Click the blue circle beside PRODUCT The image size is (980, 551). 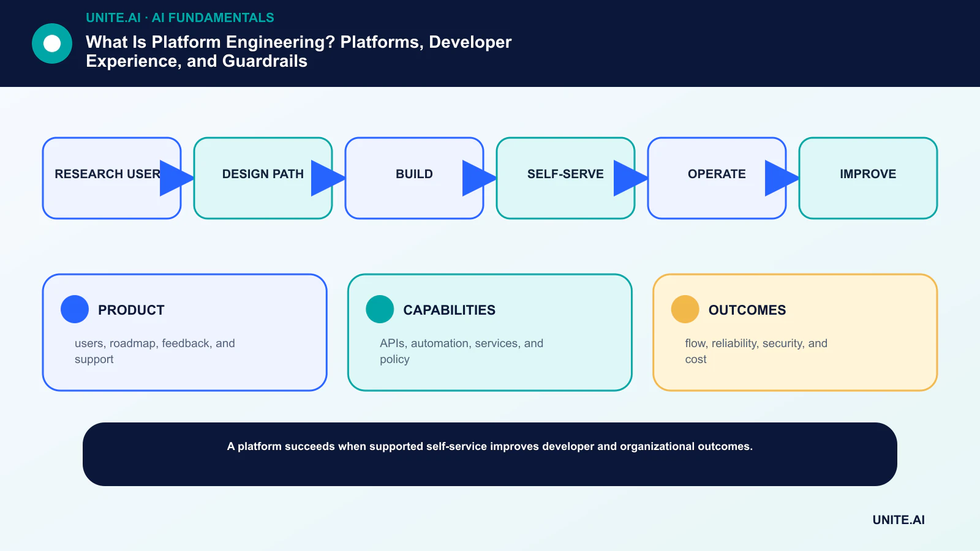pyautogui.click(x=75, y=309)
